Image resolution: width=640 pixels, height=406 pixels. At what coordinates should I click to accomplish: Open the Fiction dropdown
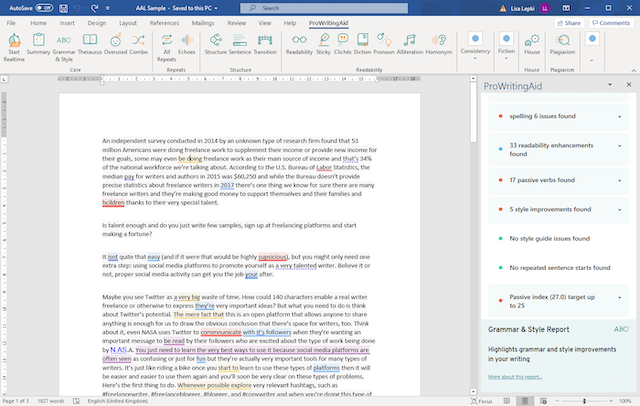point(506,46)
